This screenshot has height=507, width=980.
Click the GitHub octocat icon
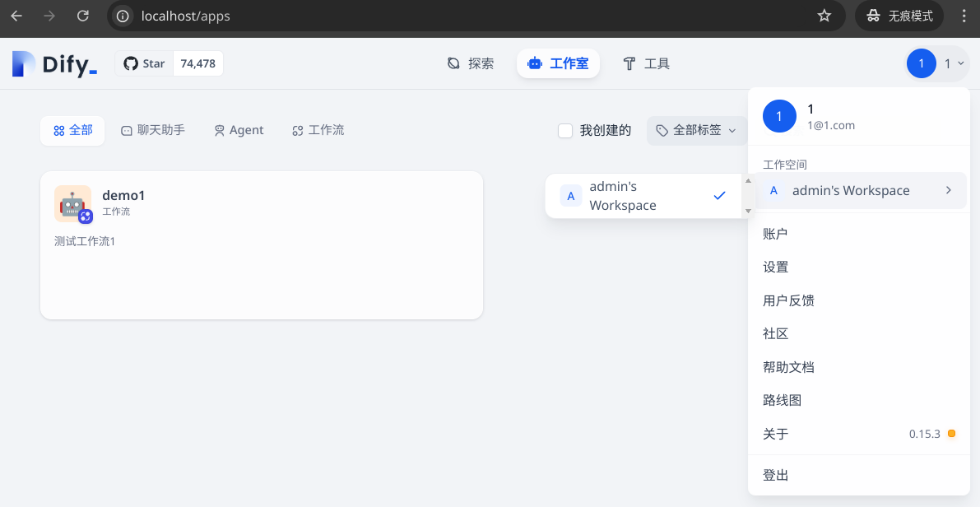[131, 63]
